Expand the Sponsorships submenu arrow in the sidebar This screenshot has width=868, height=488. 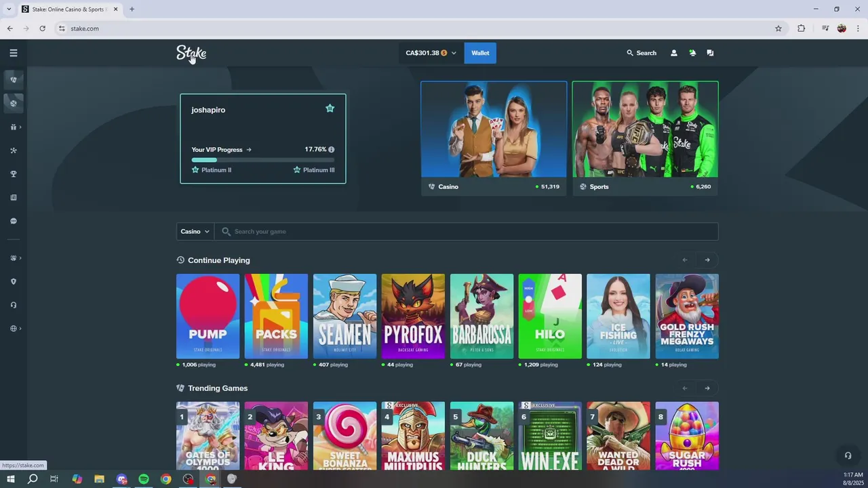(20, 258)
